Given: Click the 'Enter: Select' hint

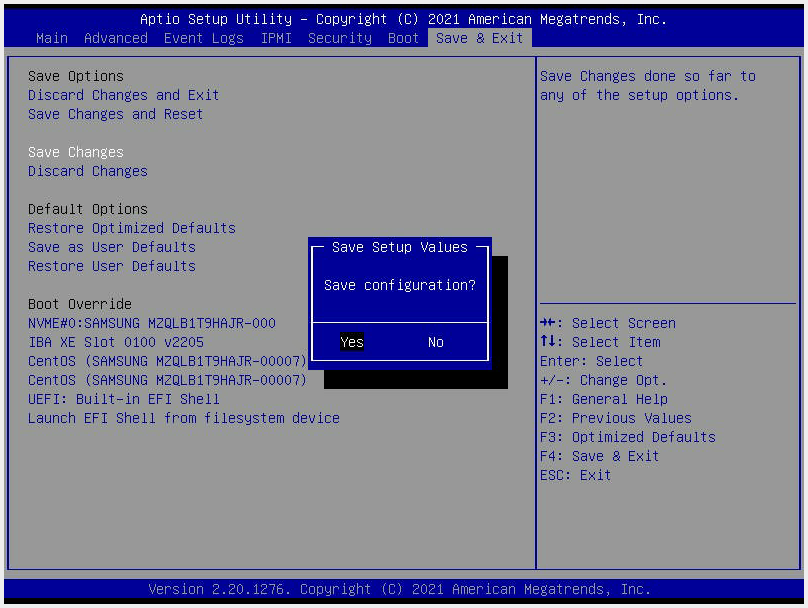Looking at the screenshot, I should click(x=592, y=361).
